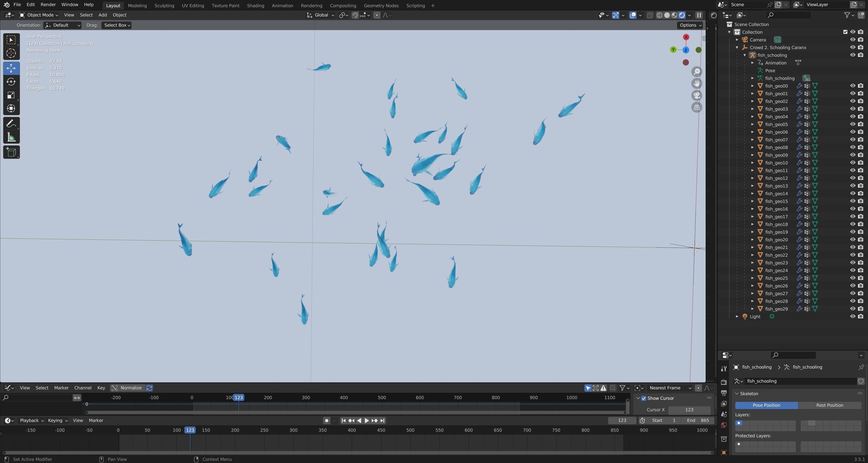Open the Select Box drag dropdown
This screenshot has height=463, width=868.
click(117, 25)
